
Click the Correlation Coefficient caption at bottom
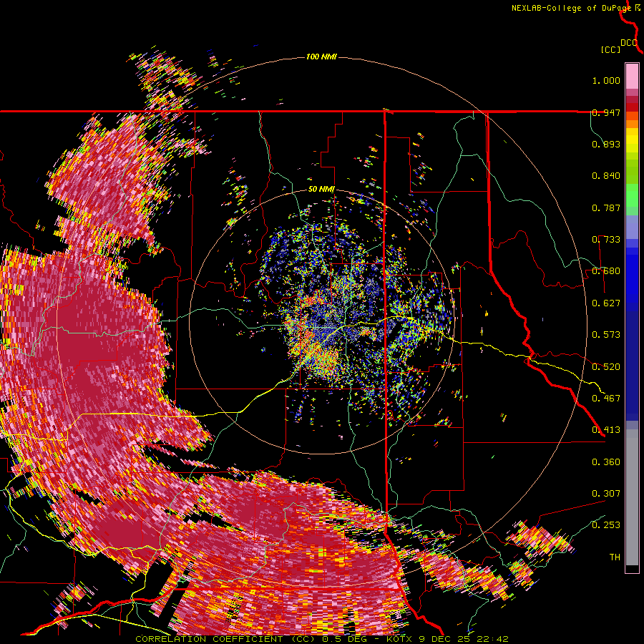(321, 639)
